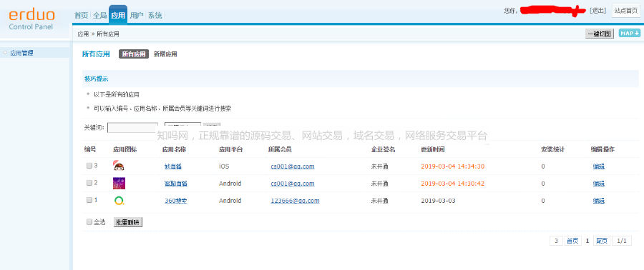The height and width of the screenshot is (270, 644).
Task: Click the 2019-03-03 date cell
Action: (x=438, y=201)
